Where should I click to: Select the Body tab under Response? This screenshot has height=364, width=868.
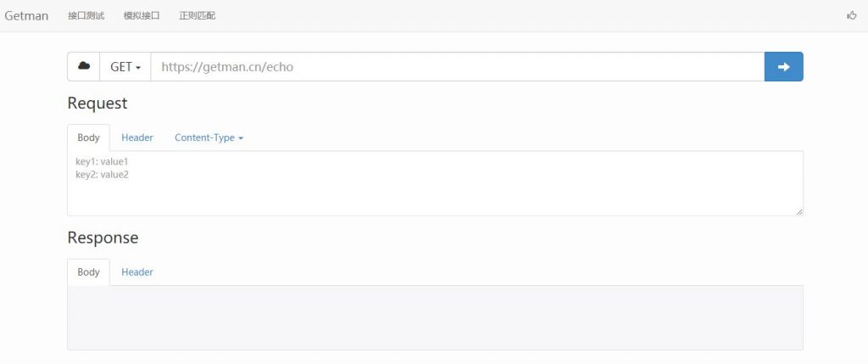(88, 272)
